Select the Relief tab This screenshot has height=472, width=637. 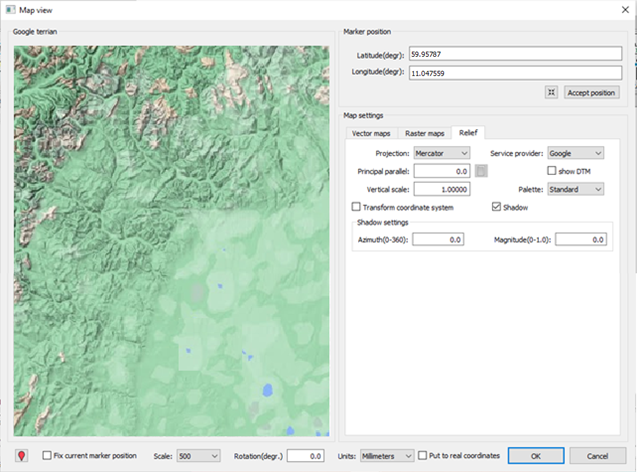(x=468, y=132)
